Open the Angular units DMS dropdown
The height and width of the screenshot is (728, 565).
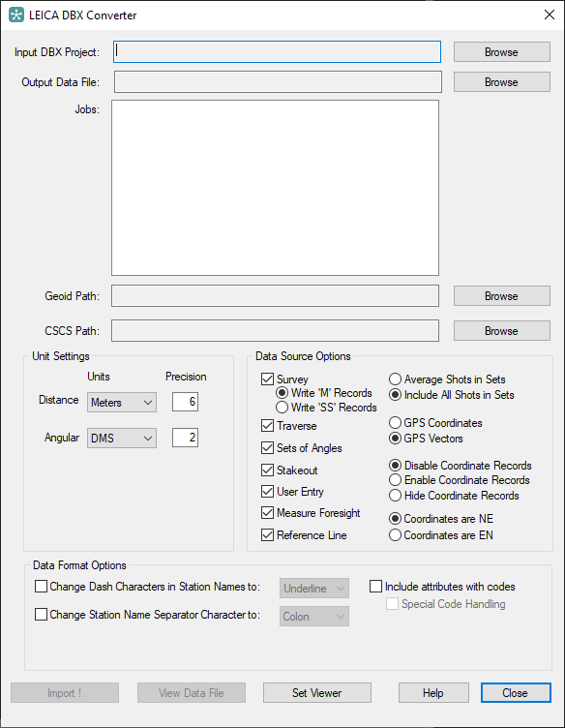122,439
